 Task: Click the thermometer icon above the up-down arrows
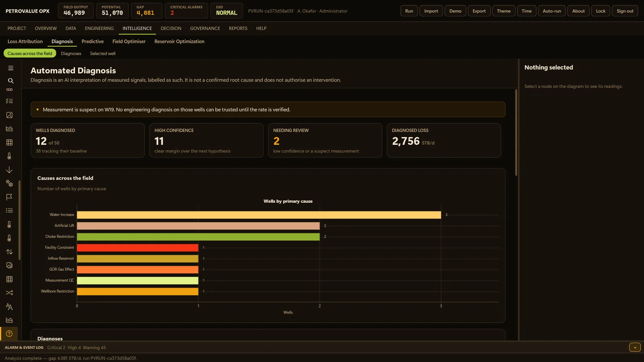pyautogui.click(x=9, y=238)
